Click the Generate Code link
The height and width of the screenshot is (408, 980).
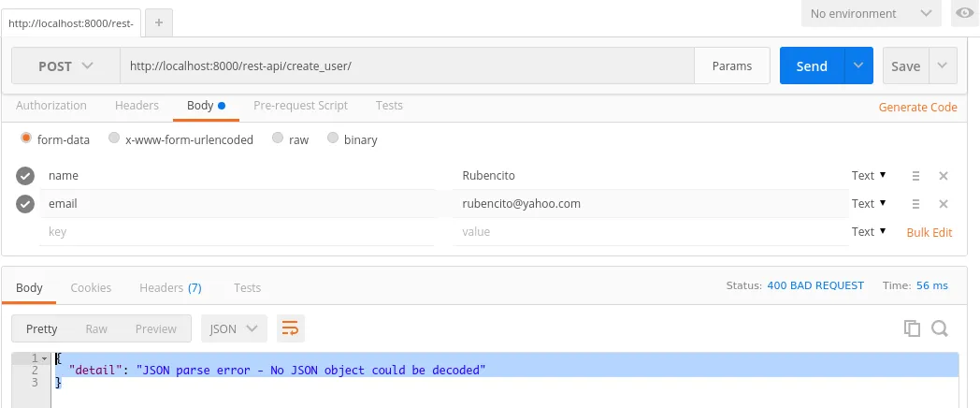[918, 107]
